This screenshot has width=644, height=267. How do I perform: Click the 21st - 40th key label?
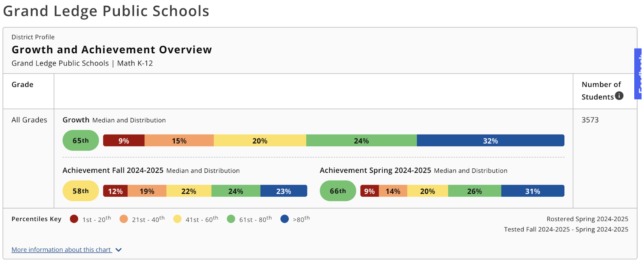(x=148, y=219)
